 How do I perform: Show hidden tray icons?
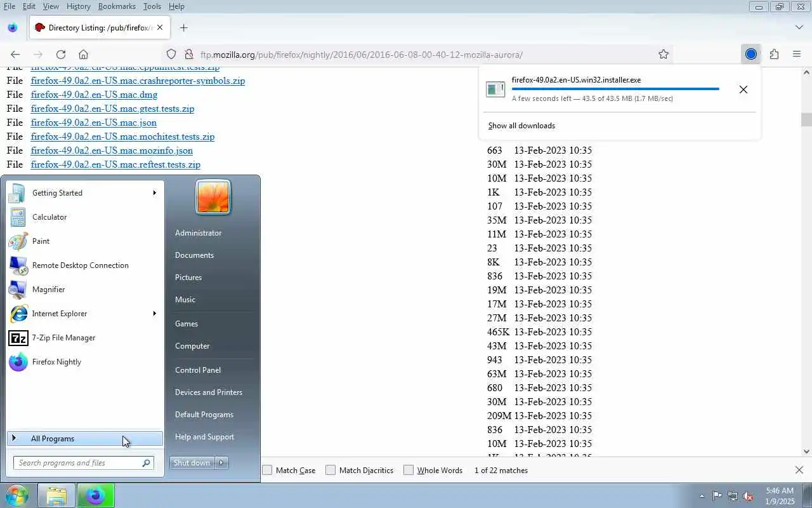coord(702,496)
